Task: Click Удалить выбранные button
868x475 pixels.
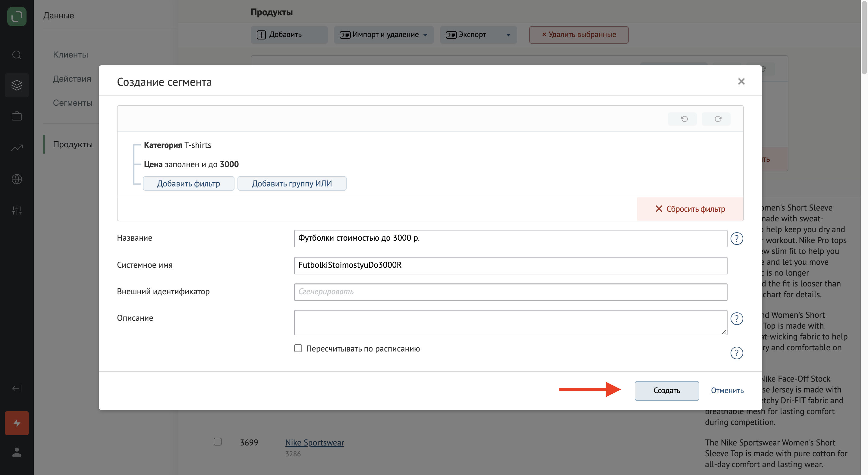Action: click(579, 35)
